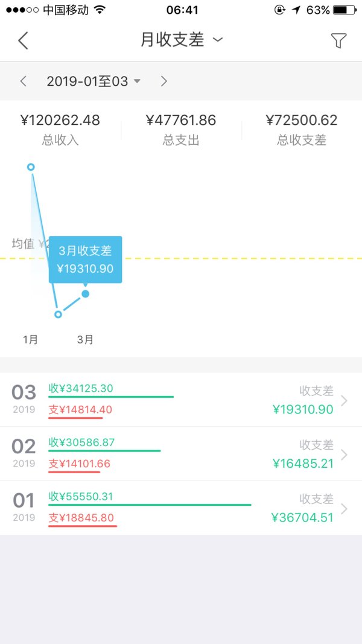Tap January expense bar 支¥18845.80
This screenshot has height=644, width=362.
click(x=82, y=520)
